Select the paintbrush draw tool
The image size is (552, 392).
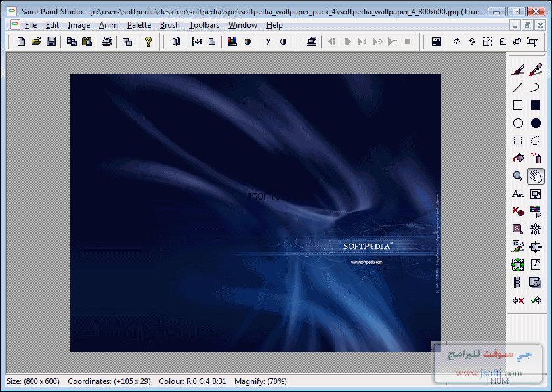(x=518, y=70)
